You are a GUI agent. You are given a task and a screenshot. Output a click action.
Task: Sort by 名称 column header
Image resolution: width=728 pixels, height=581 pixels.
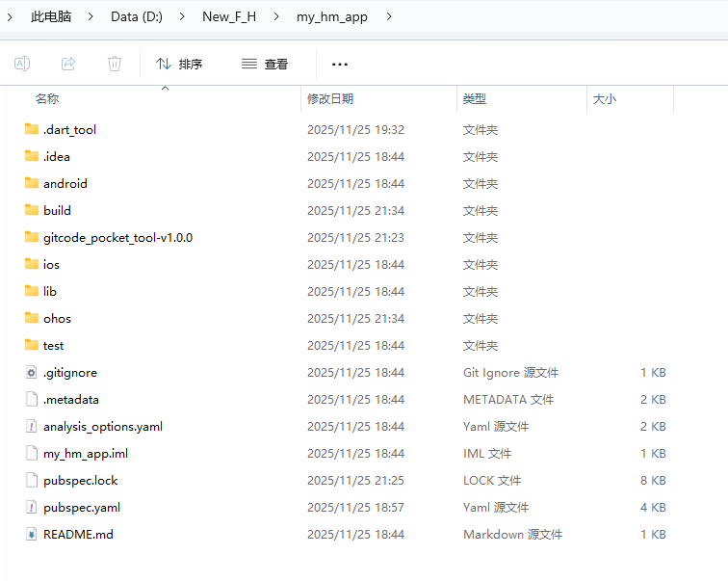point(47,99)
